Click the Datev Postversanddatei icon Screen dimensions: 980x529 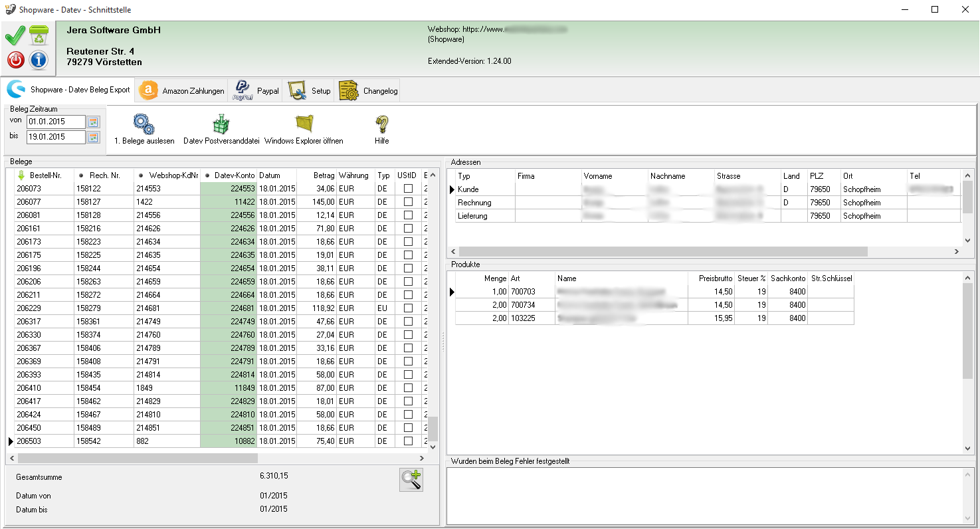tap(221, 124)
